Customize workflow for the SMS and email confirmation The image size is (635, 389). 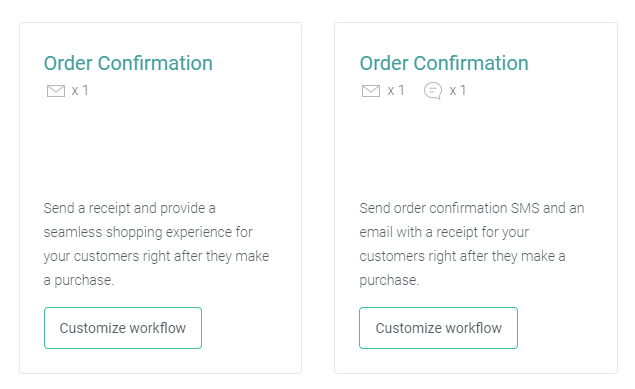pyautogui.click(x=438, y=328)
